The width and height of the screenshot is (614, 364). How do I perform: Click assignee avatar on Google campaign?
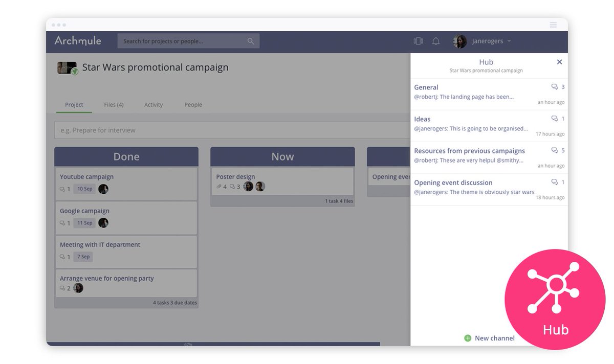pos(103,223)
